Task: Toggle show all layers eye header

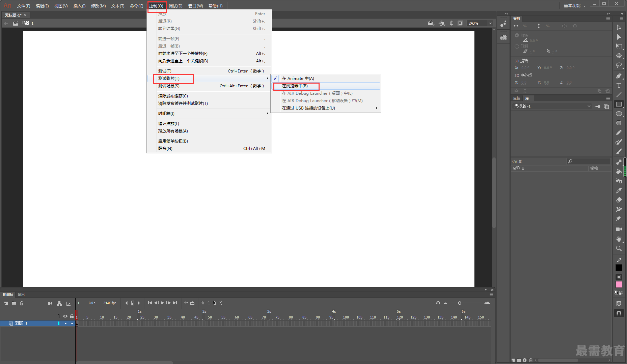Action: click(x=65, y=316)
